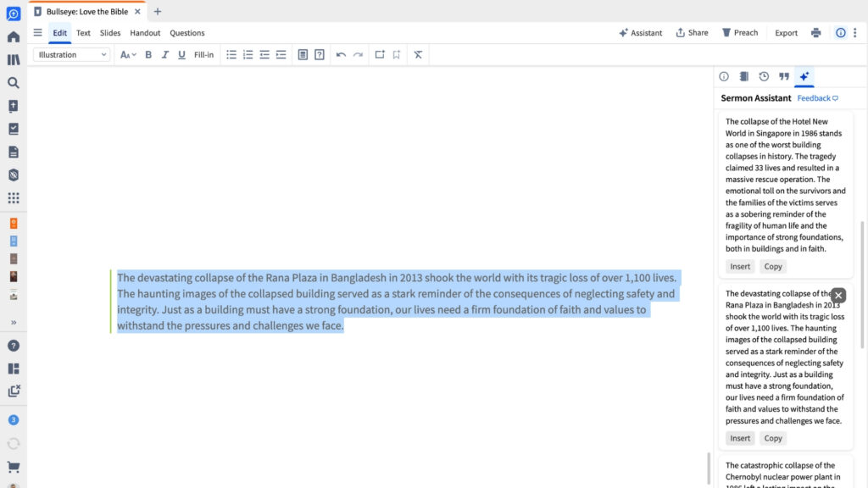868x488 pixels.
Task: Toggle italic formatting
Action: 165,55
